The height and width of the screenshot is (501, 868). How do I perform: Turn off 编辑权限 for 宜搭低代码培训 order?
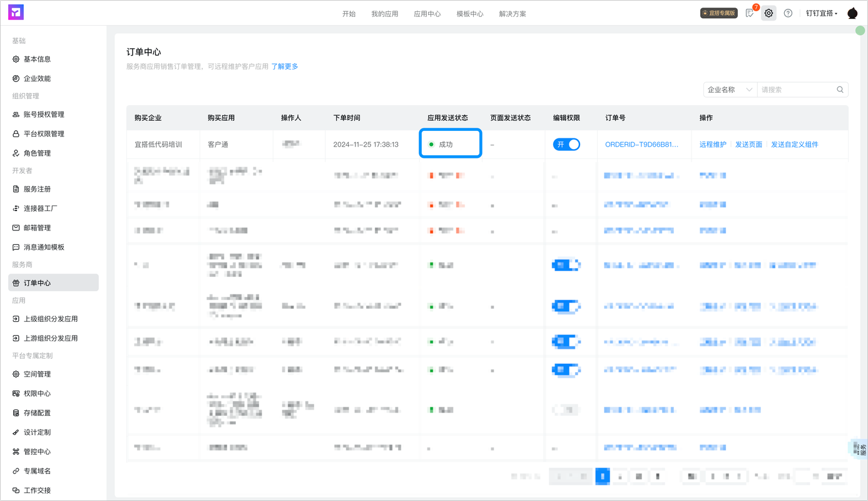coord(566,144)
